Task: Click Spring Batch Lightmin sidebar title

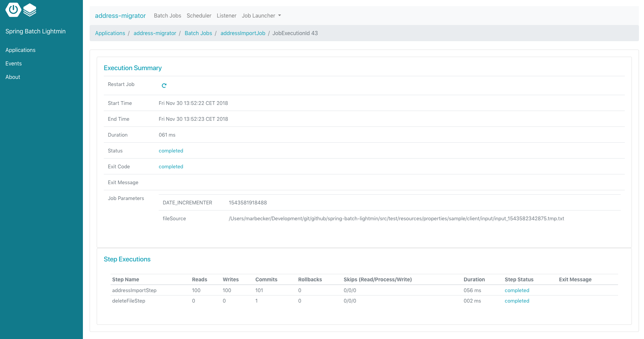Action: 35,31
